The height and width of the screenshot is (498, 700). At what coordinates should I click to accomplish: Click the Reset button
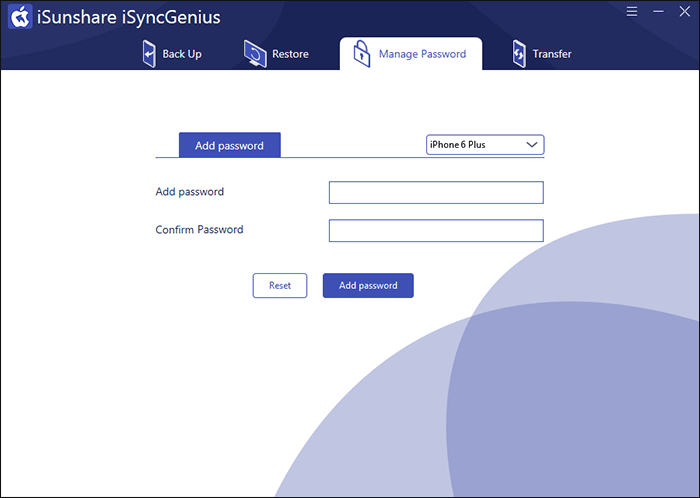[x=280, y=286]
